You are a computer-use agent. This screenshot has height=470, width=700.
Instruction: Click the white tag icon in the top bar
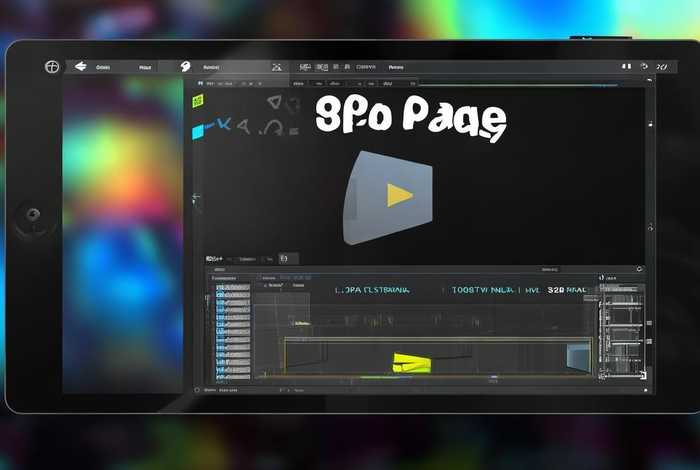[x=185, y=67]
